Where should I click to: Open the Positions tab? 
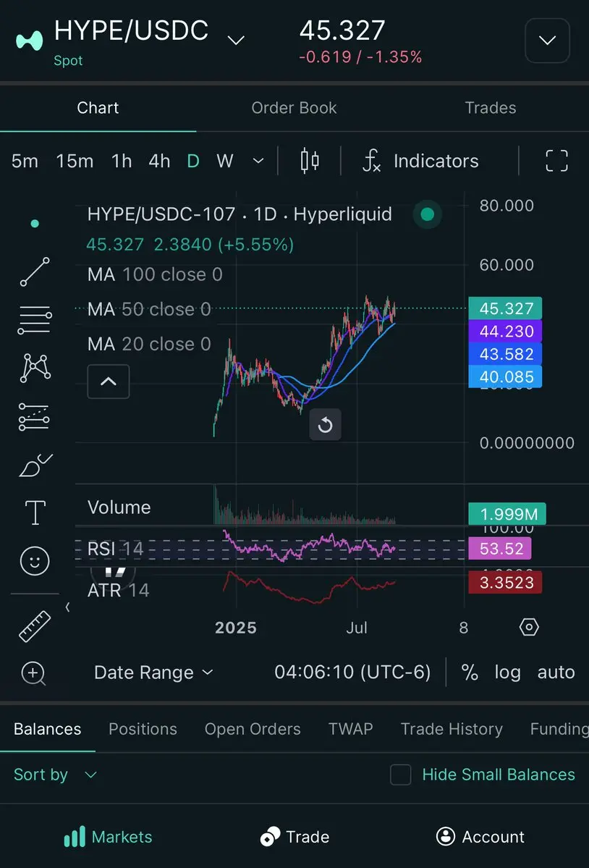click(x=143, y=729)
